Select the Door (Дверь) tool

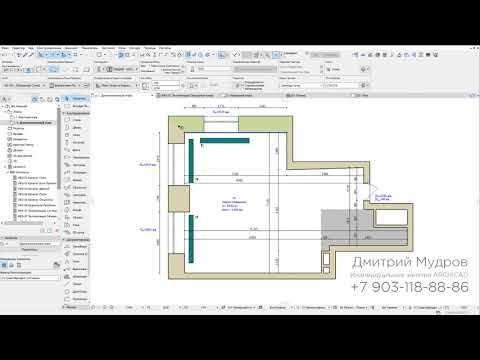click(76, 128)
